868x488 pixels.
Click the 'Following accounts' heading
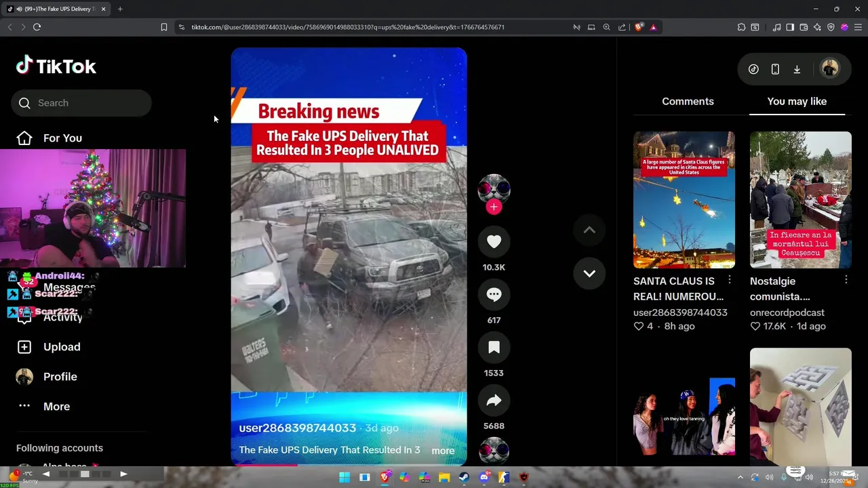tap(60, 448)
